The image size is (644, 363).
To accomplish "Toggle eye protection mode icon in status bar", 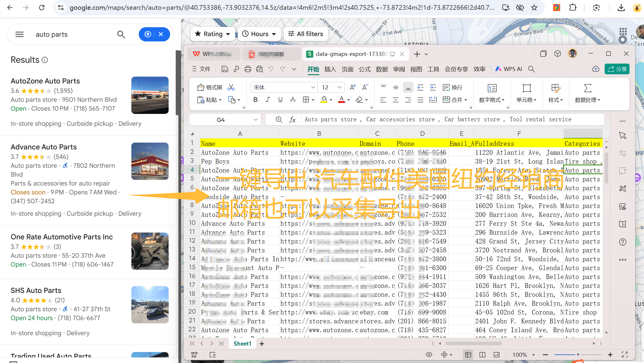I will tap(429, 354).
